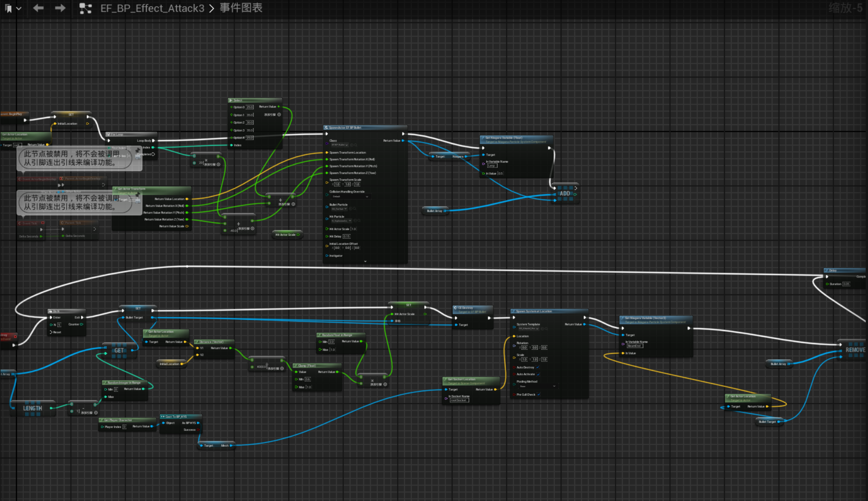Toggle Auto Destroy checkbox

(538, 367)
